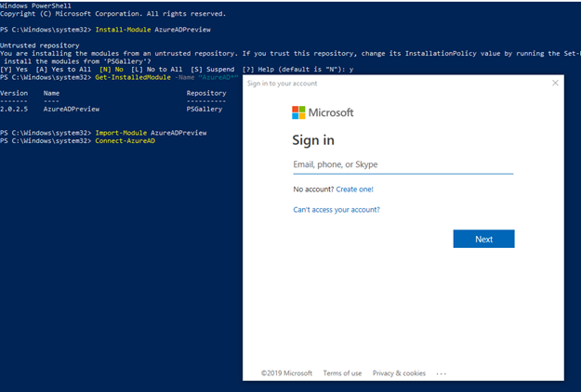The width and height of the screenshot is (581, 392).
Task: Click the [N] No option text
Action: [x=112, y=70]
